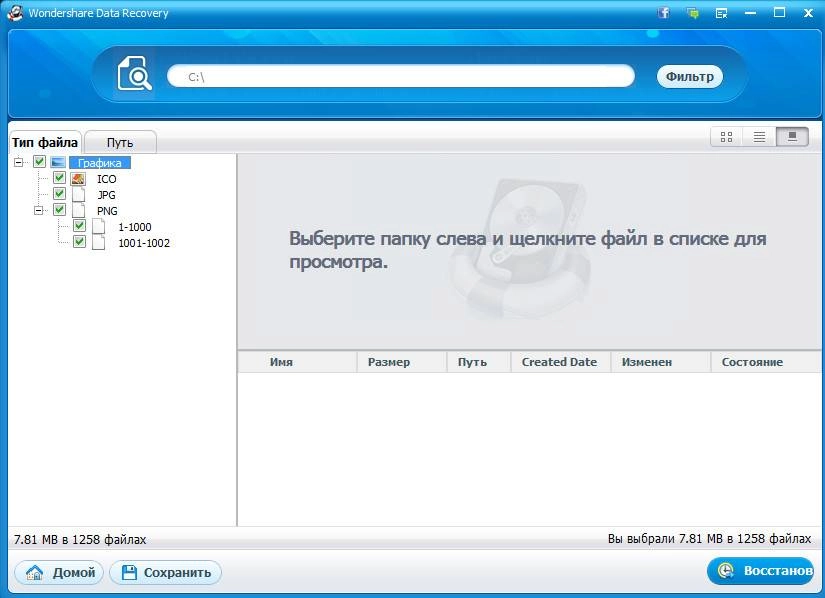Viewport: 825px width, 598px height.
Task: Click the JPG file type icon
Action: 78,195
